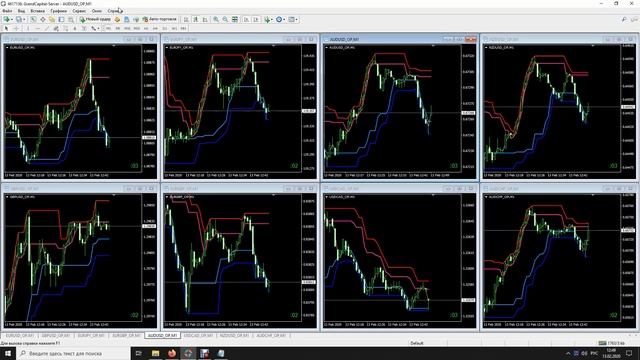Toggle the Market Watch panel icon
Viewport: 640px width, 360px height.
33,19
